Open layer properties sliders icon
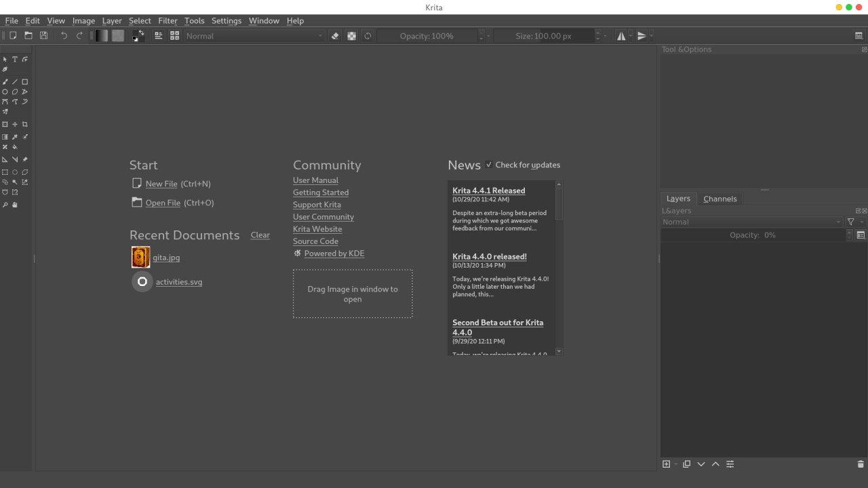Viewport: 868px width, 488px height. pyautogui.click(x=730, y=464)
